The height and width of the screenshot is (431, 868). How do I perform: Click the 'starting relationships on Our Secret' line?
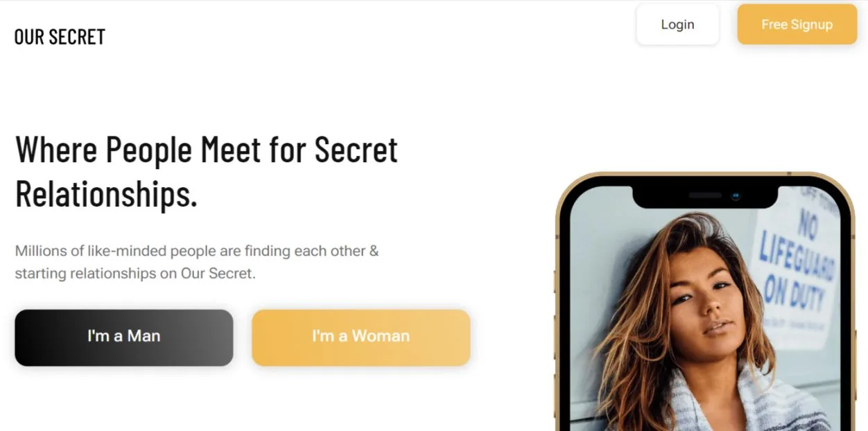(x=135, y=273)
